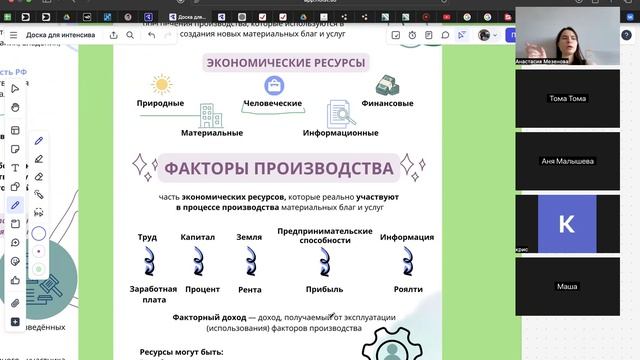
Task: Pick the purple small dot color
Action: click(x=39, y=251)
